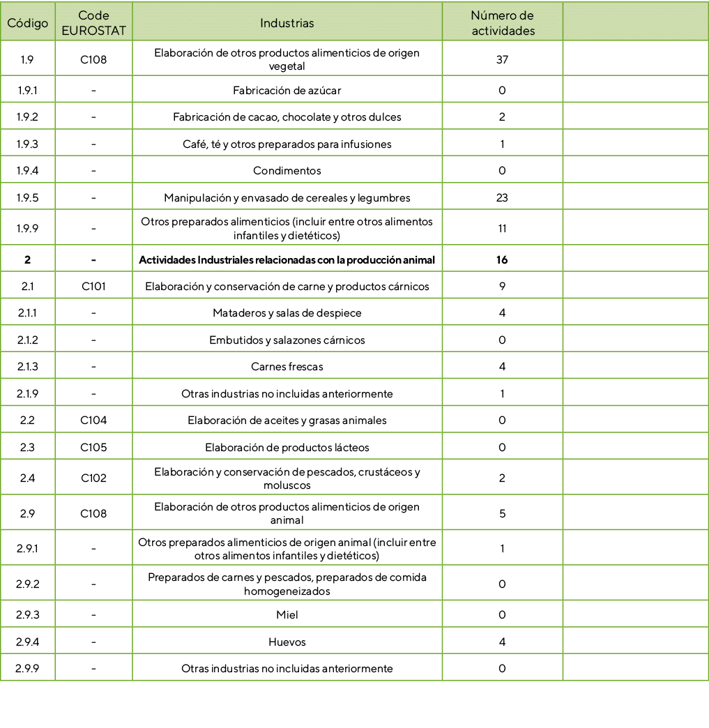This screenshot has height=728, width=709.
Task: Select the C104 EUROSTAT code cell
Action: (x=93, y=420)
